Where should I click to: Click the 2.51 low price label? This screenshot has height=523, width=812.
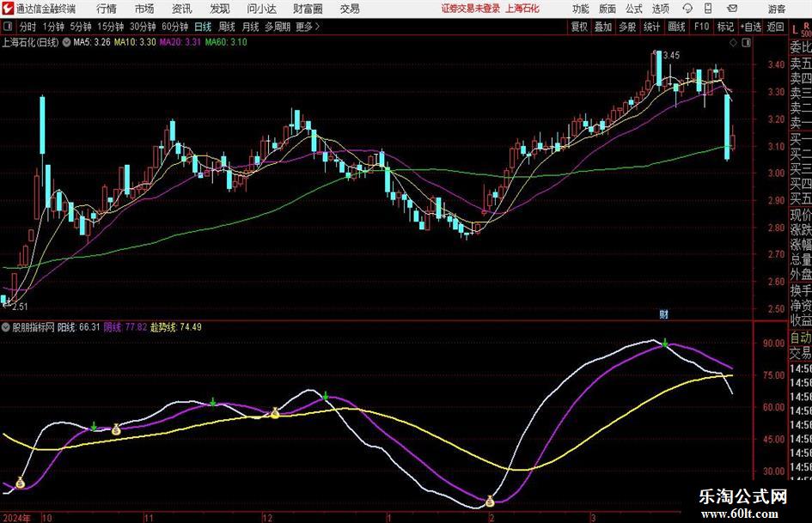click(x=20, y=307)
